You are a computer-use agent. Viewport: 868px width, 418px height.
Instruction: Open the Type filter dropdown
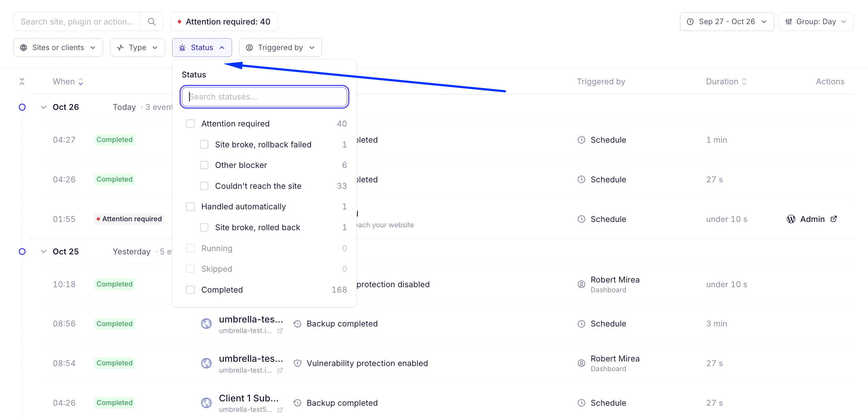click(x=137, y=48)
